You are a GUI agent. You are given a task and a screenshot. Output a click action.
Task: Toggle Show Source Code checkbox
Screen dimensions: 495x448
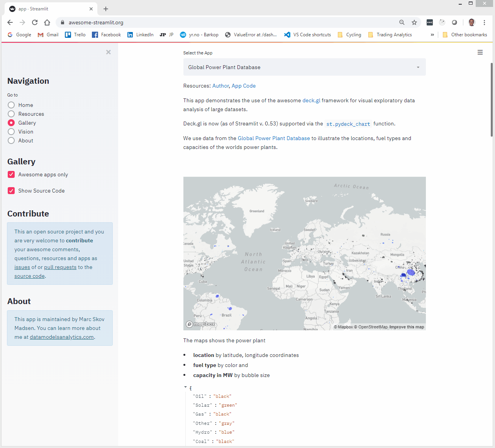pos(11,191)
